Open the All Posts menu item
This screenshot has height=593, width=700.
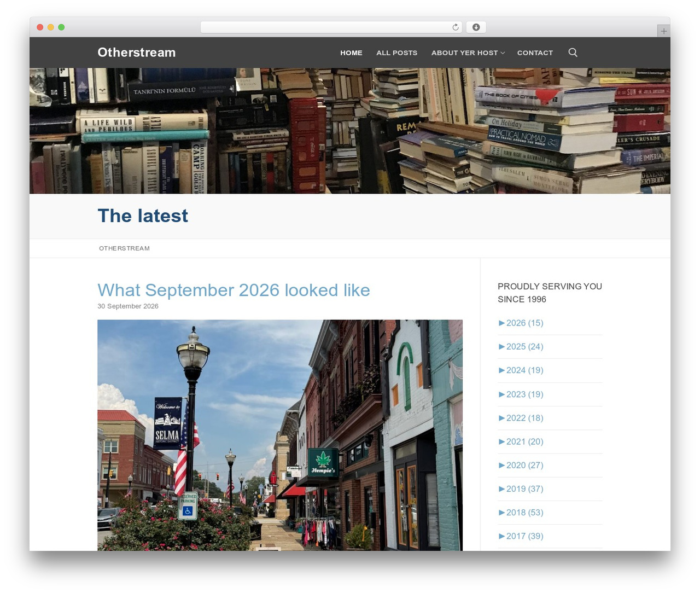396,53
